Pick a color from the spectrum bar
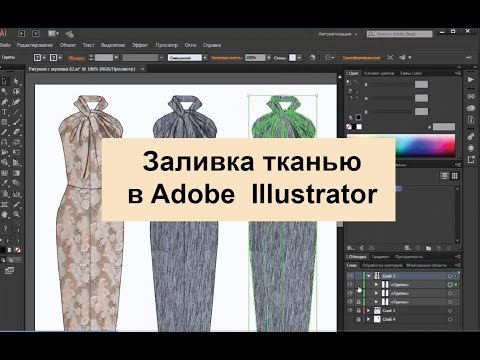 coord(425,145)
